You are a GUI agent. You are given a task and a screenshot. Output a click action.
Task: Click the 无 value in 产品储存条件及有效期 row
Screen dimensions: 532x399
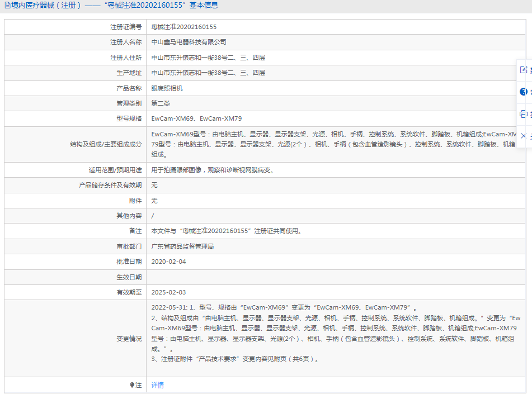point(154,185)
